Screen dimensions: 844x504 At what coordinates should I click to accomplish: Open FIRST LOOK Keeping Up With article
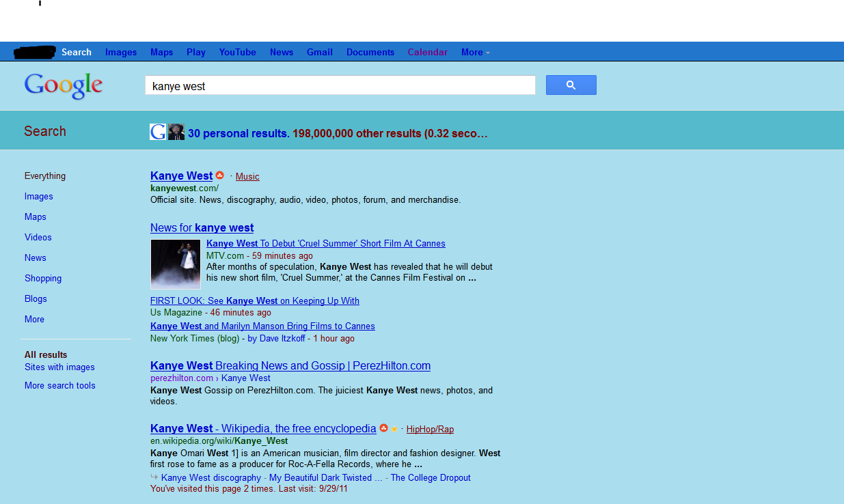tap(255, 300)
